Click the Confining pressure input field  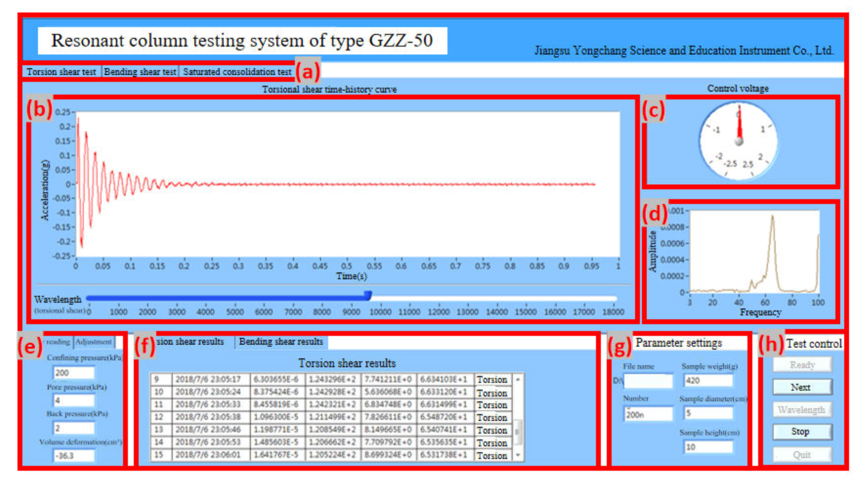tap(74, 373)
